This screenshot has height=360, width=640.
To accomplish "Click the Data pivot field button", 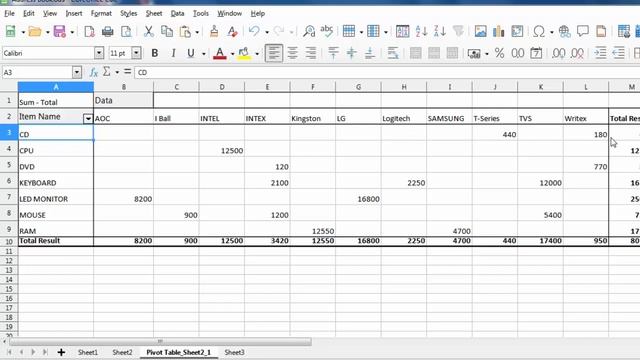I will point(124,100).
